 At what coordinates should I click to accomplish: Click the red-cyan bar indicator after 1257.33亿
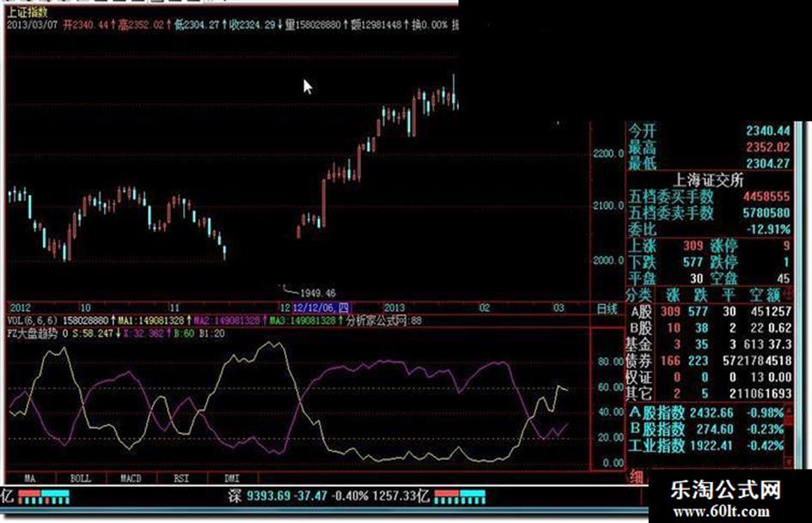click(x=460, y=497)
